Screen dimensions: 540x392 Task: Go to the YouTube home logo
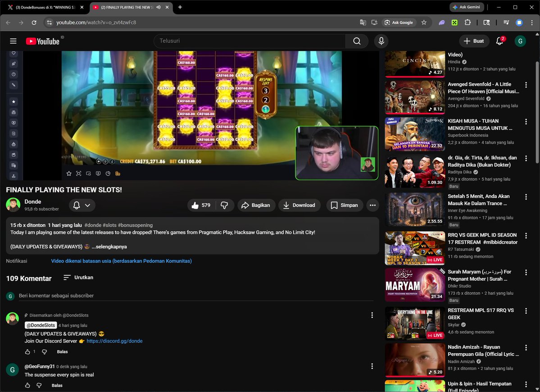click(x=43, y=41)
